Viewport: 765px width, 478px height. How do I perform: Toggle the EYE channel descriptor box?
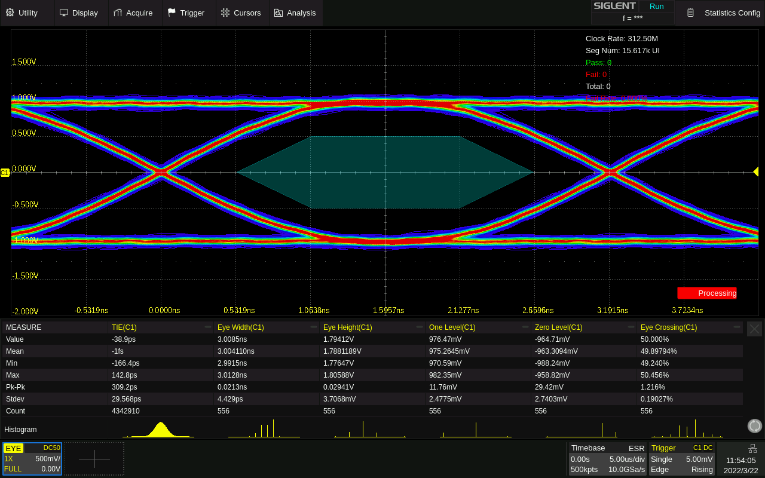[x=32, y=458]
